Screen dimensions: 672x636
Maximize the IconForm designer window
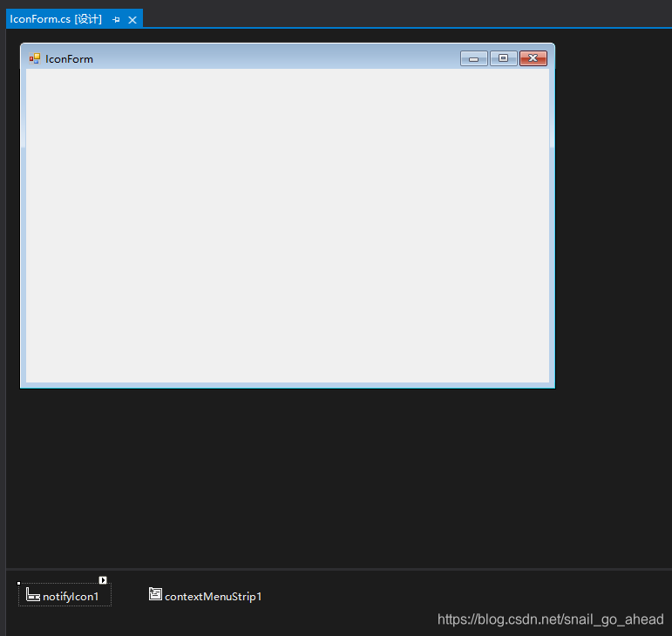(x=503, y=58)
